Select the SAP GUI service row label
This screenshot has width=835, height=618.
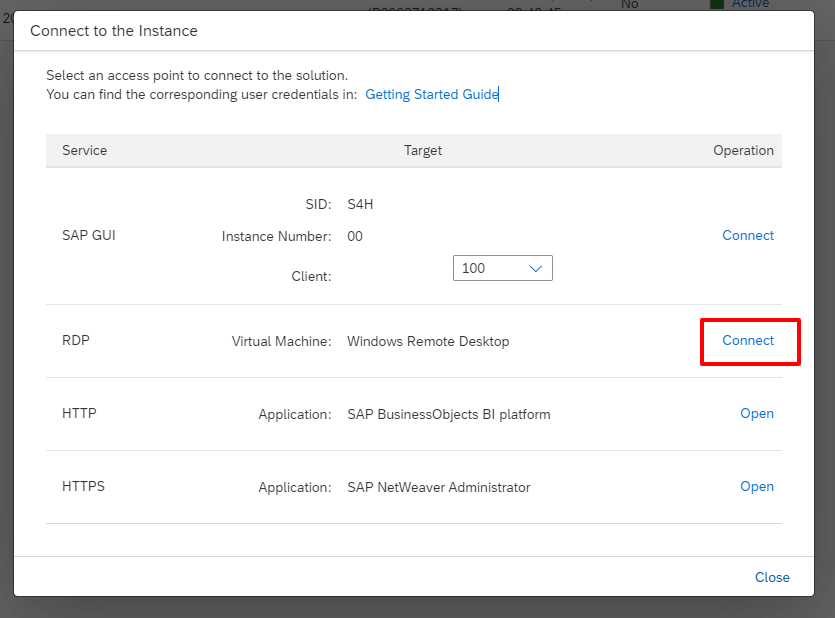click(x=89, y=236)
